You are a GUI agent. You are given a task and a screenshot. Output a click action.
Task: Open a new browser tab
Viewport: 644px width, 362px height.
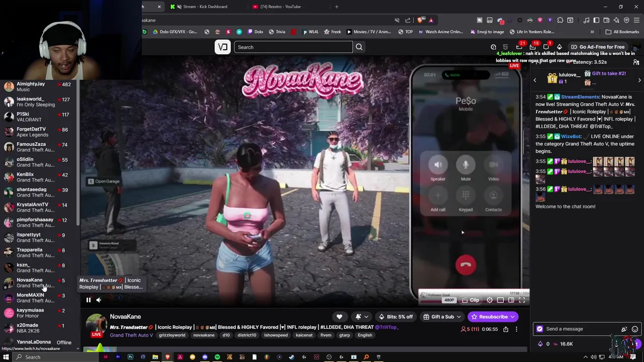(x=337, y=7)
